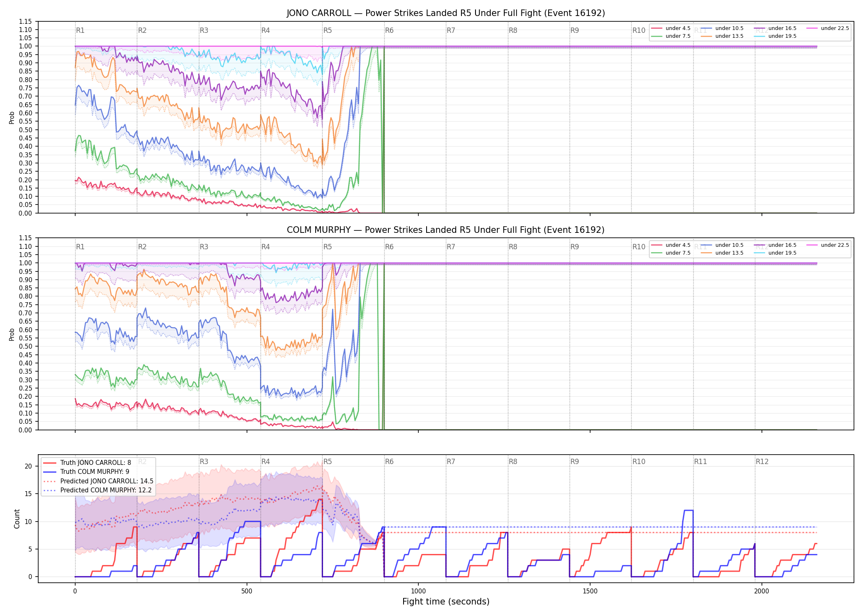Click the R3 round marker in Colm Murphy chart

click(204, 247)
